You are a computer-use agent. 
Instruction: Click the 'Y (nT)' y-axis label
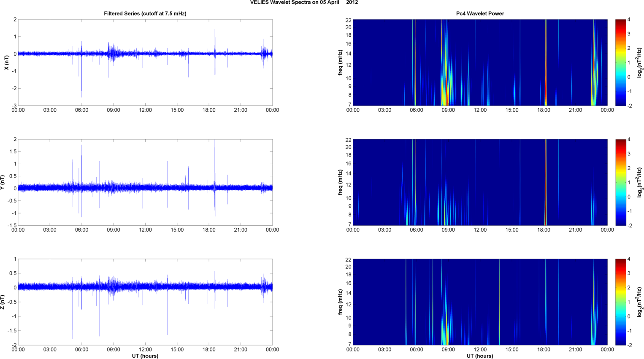pos(3,182)
